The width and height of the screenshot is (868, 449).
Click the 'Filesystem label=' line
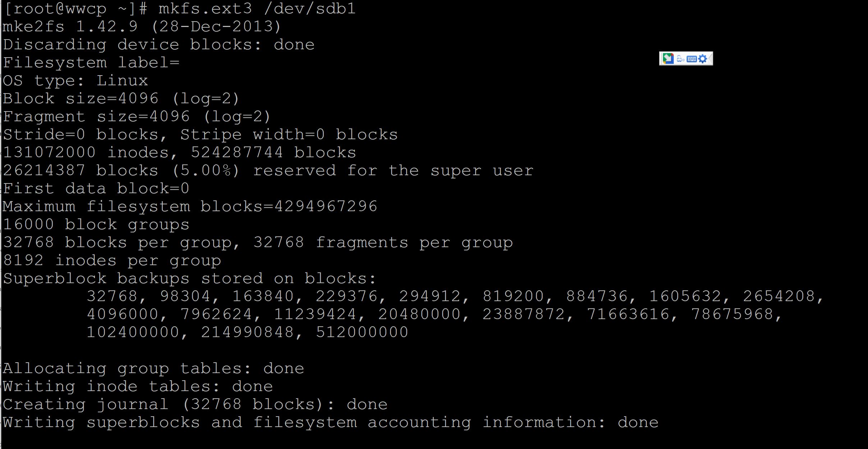91,63
